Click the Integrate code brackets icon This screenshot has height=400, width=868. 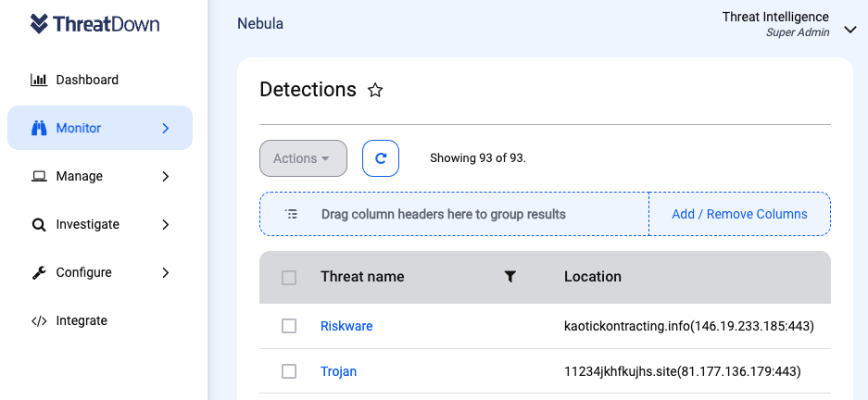pos(39,320)
